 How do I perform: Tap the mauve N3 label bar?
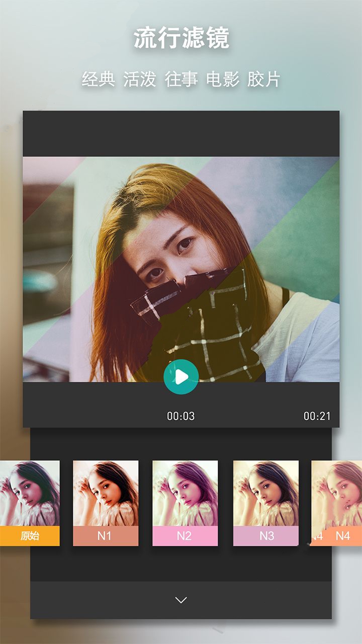pos(265,536)
